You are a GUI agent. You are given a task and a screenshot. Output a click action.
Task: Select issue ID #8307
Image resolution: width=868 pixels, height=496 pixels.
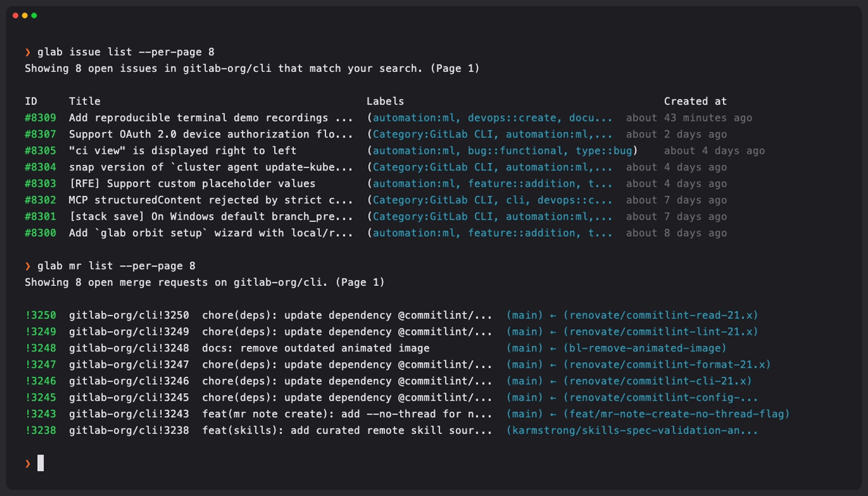(40, 135)
